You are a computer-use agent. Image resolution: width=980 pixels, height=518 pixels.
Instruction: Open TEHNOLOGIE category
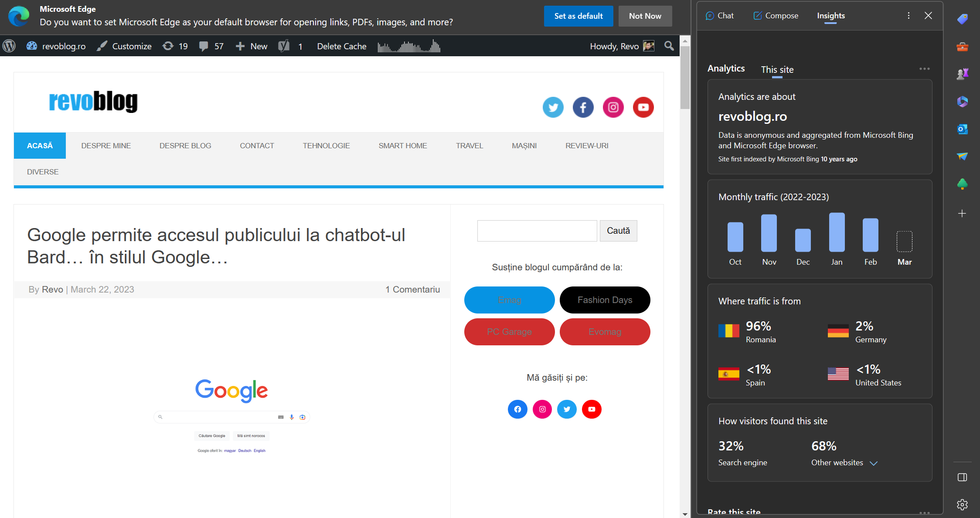[327, 146]
